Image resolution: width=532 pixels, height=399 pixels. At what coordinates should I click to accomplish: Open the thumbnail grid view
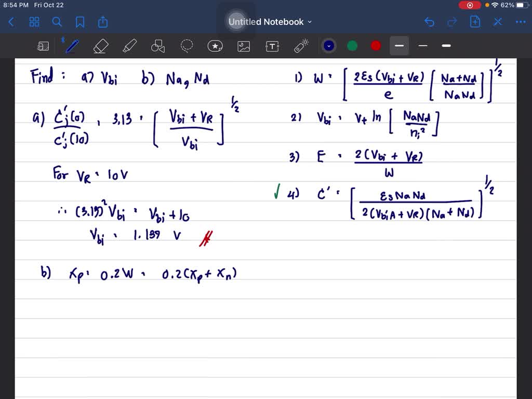point(34,22)
